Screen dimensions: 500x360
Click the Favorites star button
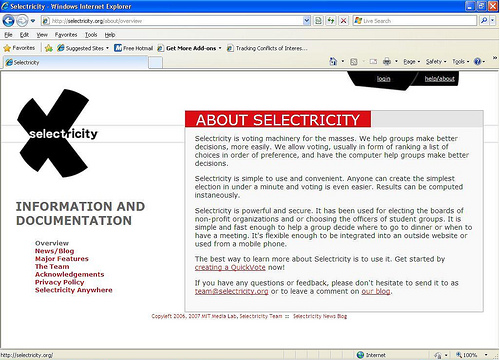tap(19, 48)
